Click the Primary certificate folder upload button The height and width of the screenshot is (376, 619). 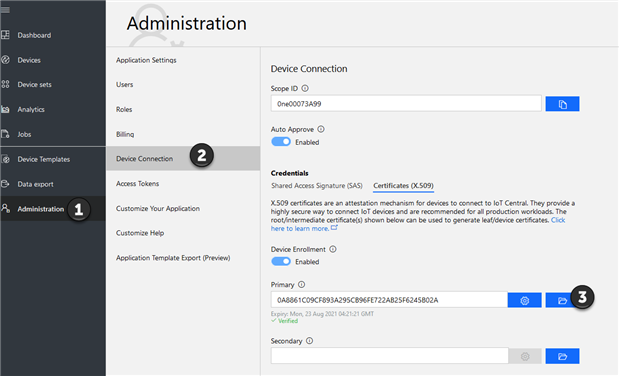[562, 300]
